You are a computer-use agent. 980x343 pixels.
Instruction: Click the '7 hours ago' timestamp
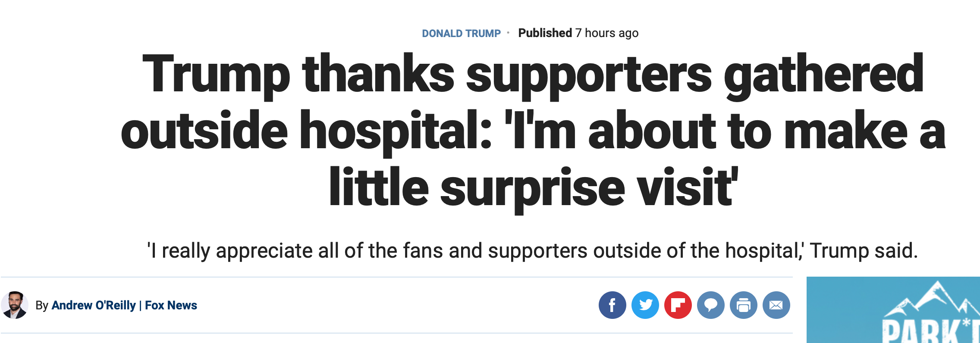click(607, 33)
